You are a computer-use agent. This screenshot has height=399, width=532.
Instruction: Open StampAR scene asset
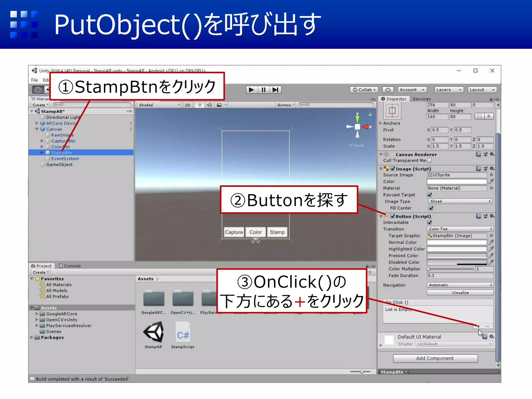153,335
